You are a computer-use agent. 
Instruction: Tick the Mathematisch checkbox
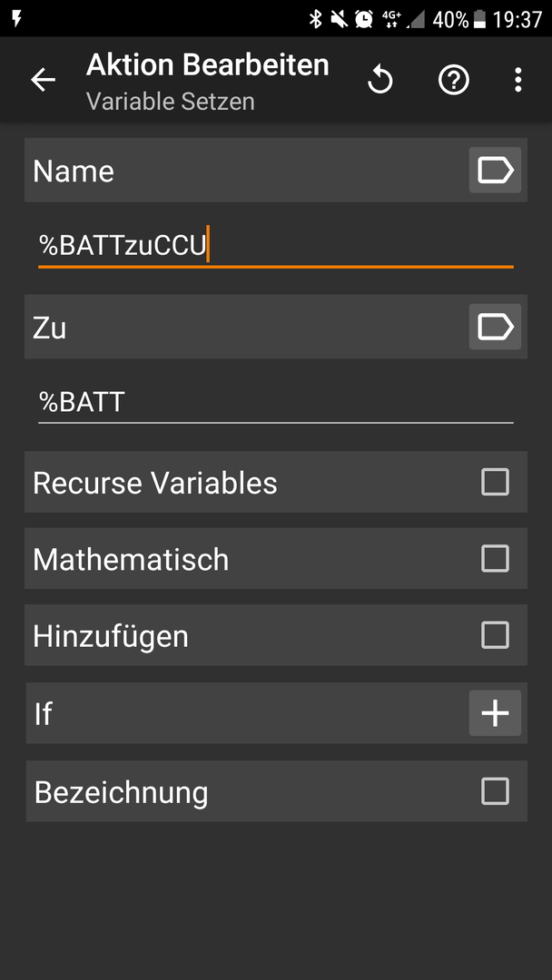[x=495, y=558]
